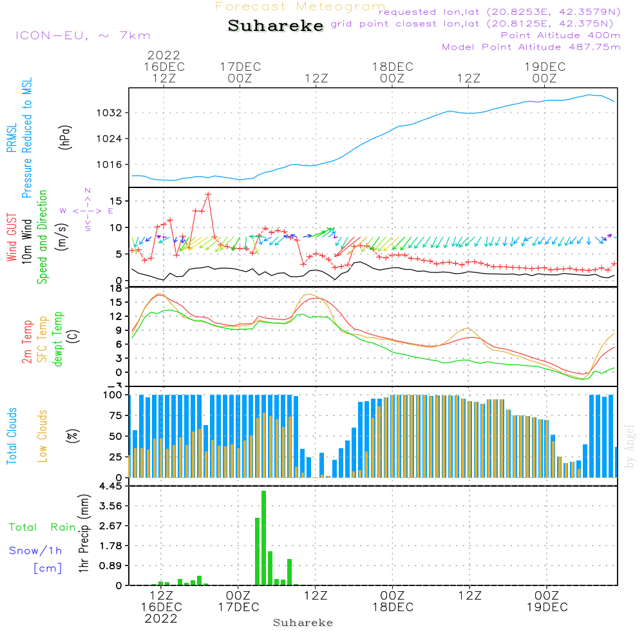Click the Total Clouds axis label
The height and width of the screenshot is (644, 644).
(12, 436)
